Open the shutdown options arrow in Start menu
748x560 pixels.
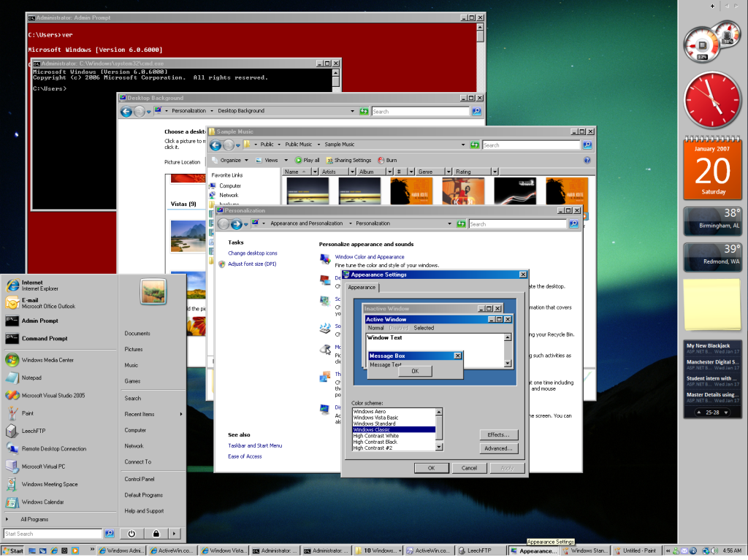pos(175,534)
